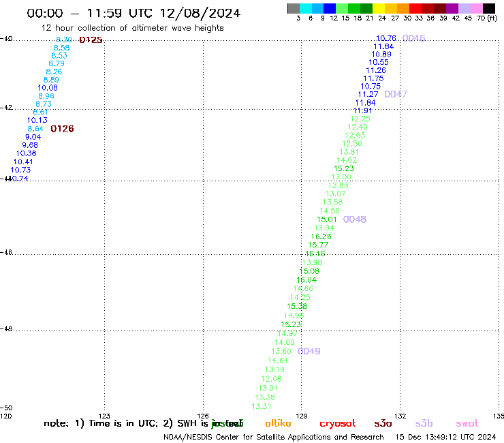Click the latitude axis label -50

pos(6,408)
